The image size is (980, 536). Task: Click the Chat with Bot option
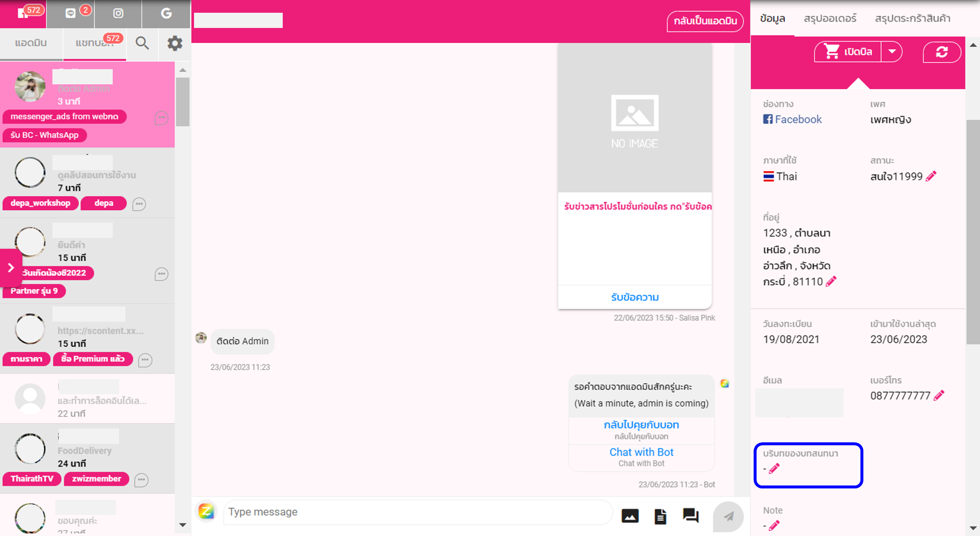coord(641,457)
